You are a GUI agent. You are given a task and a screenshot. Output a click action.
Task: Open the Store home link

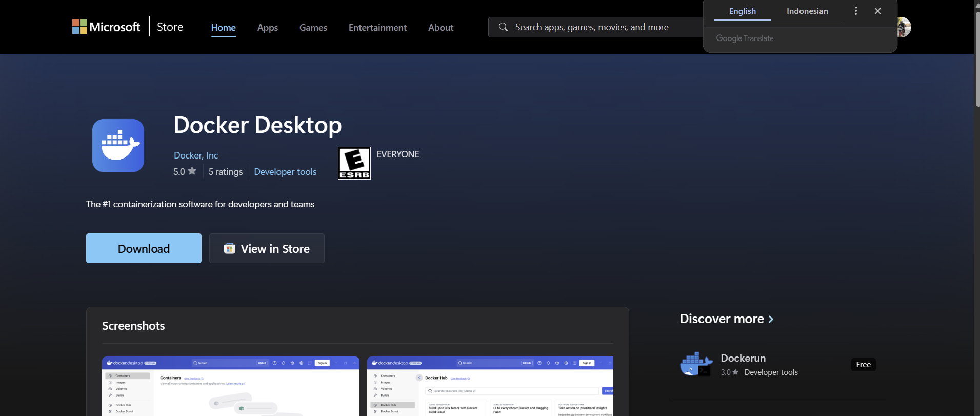click(x=170, y=27)
